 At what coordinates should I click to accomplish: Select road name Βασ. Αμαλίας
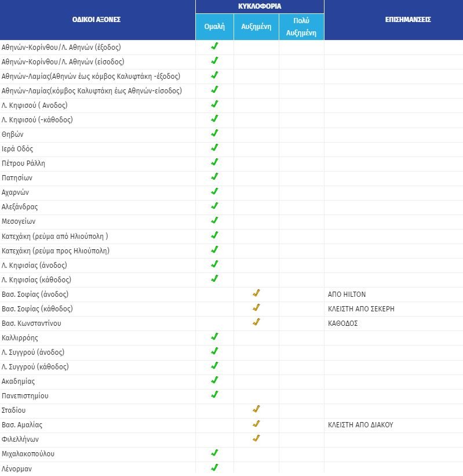coord(22,425)
